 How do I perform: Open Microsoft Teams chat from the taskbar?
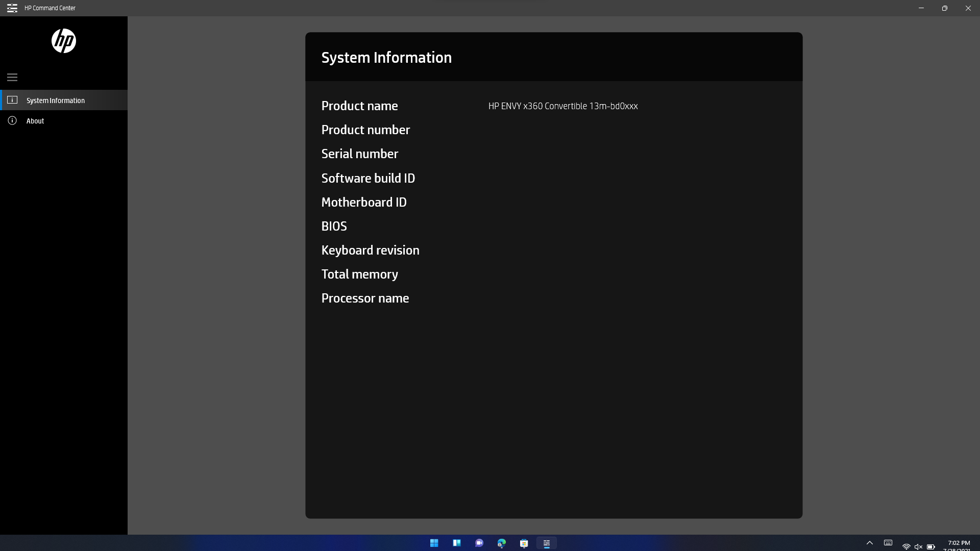pyautogui.click(x=479, y=543)
